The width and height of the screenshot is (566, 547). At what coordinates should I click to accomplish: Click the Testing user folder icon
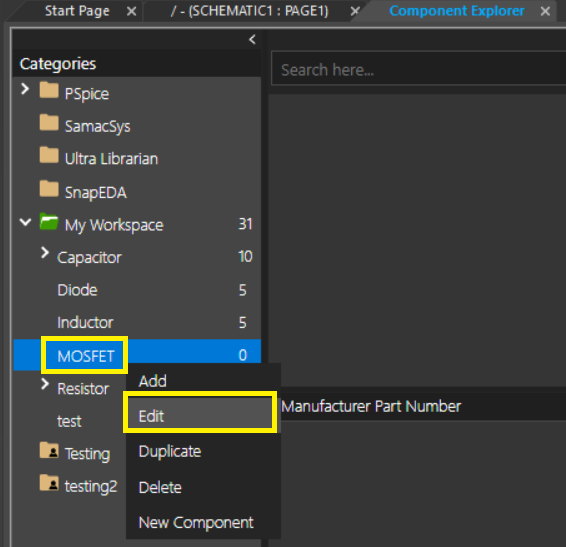coord(49,450)
